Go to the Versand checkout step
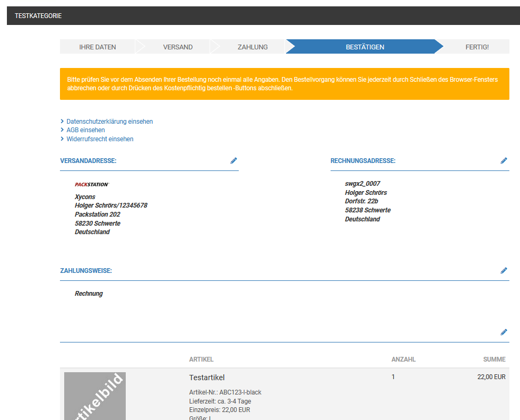This screenshot has width=520, height=420. [178, 47]
